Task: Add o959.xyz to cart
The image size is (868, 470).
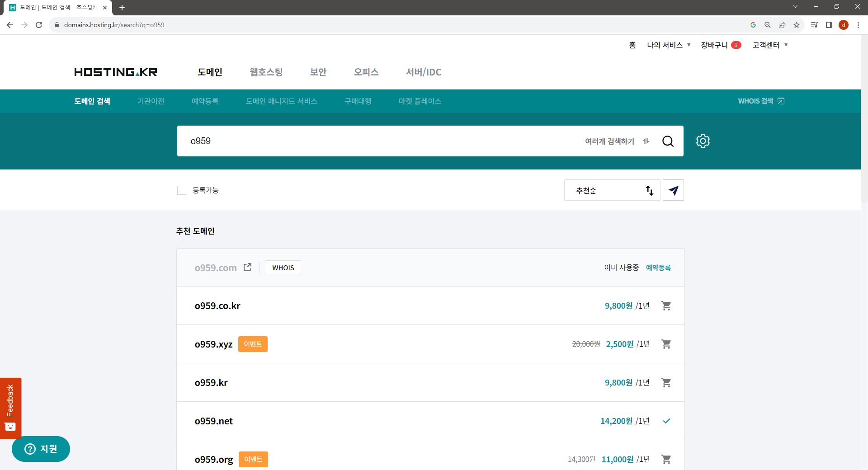Action: tap(666, 344)
